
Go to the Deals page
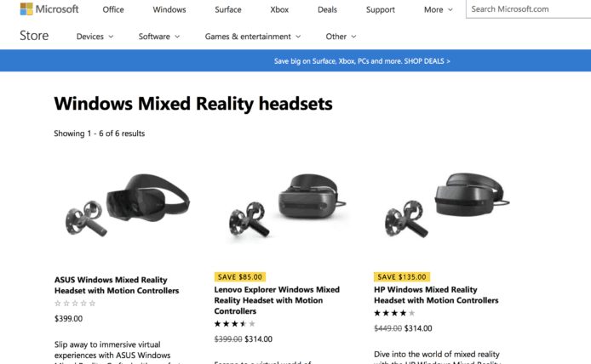coord(327,10)
